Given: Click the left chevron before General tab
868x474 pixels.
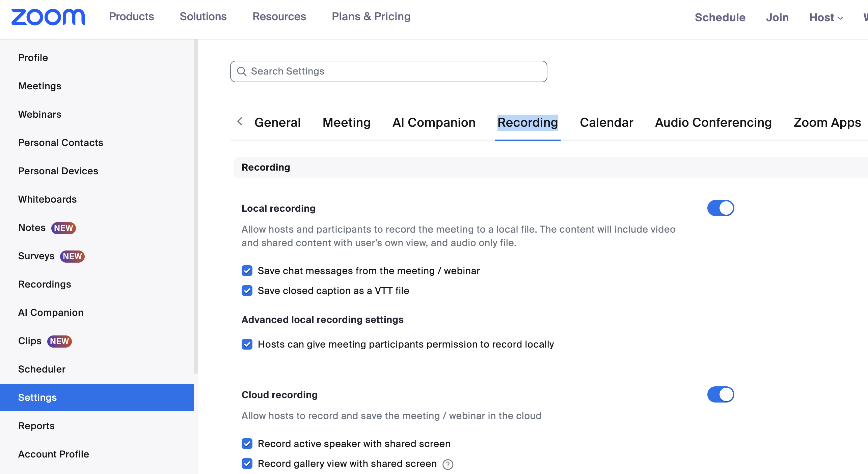Looking at the screenshot, I should (240, 122).
